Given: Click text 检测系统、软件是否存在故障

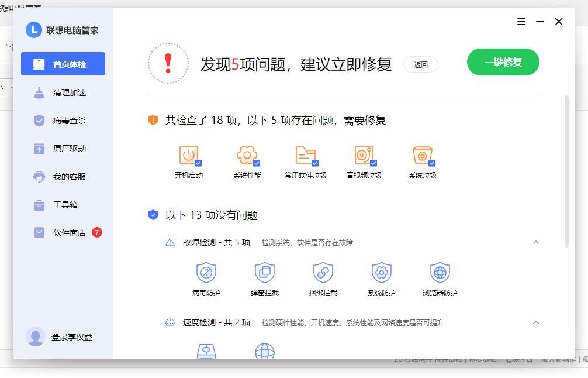Looking at the screenshot, I should click(x=307, y=243).
